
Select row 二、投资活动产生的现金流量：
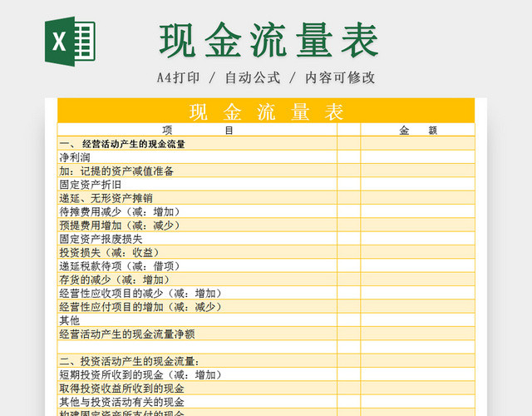point(266,360)
